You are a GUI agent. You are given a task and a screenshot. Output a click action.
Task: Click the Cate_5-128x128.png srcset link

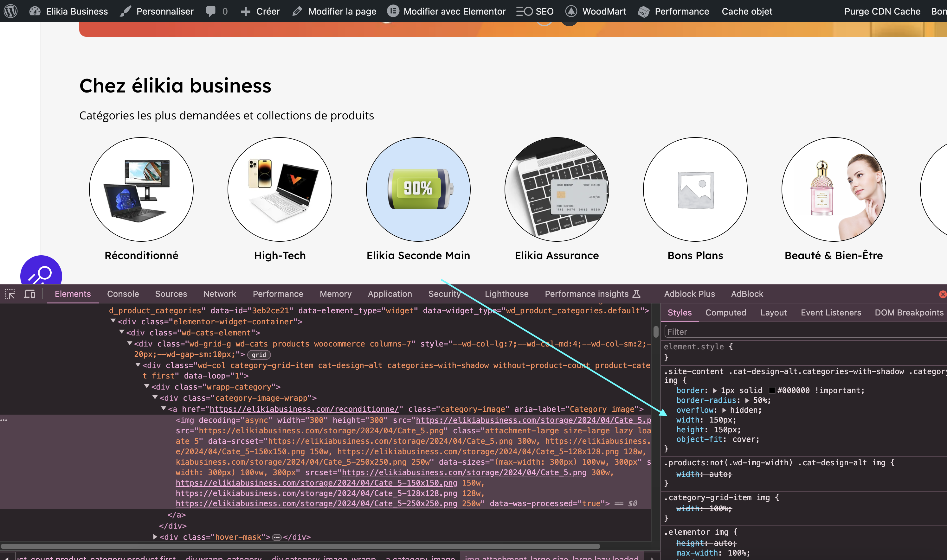316,493
